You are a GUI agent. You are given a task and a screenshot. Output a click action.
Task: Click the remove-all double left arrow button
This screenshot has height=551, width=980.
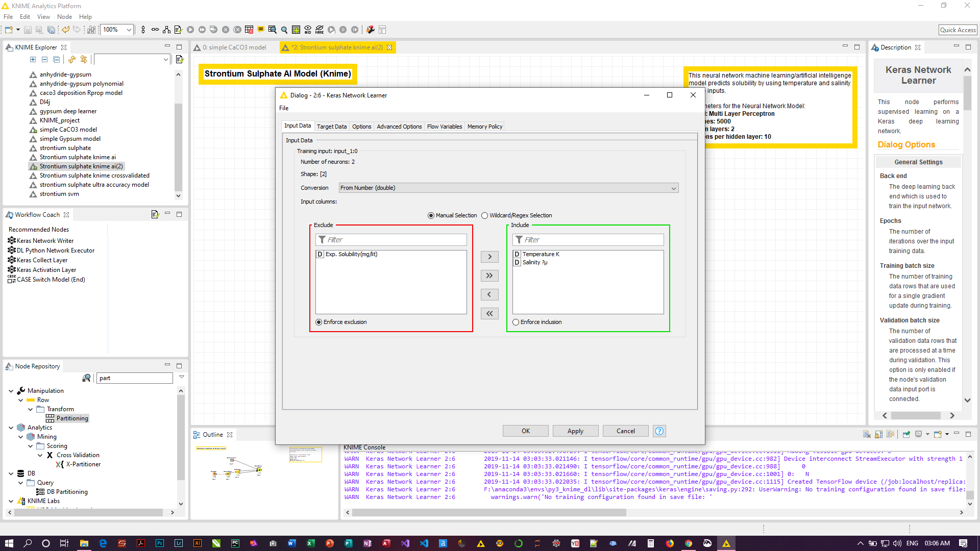489,313
